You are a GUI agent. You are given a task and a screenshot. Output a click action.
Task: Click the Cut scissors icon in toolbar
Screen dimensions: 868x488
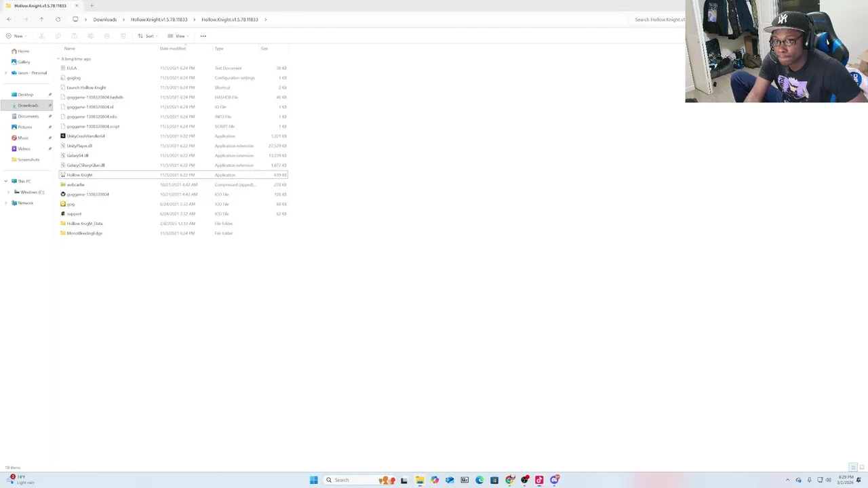point(41,36)
